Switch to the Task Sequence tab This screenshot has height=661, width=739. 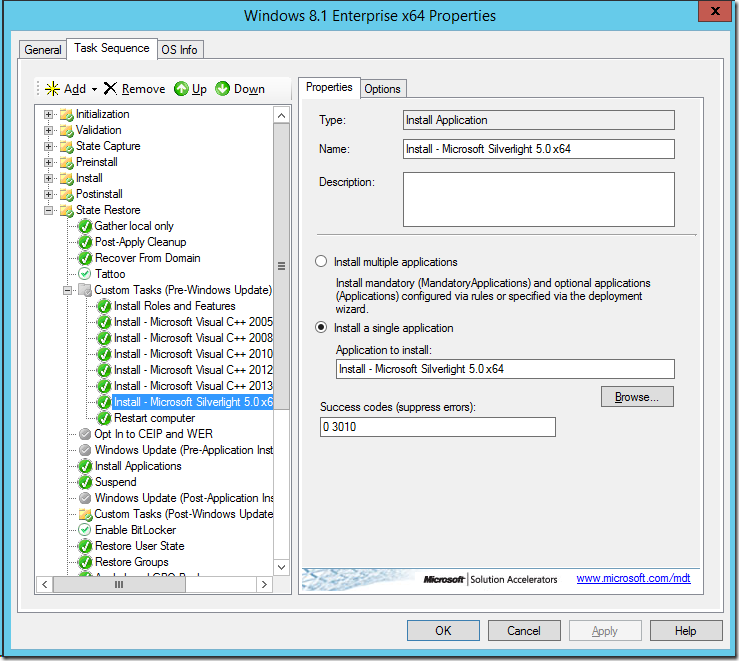(x=112, y=48)
